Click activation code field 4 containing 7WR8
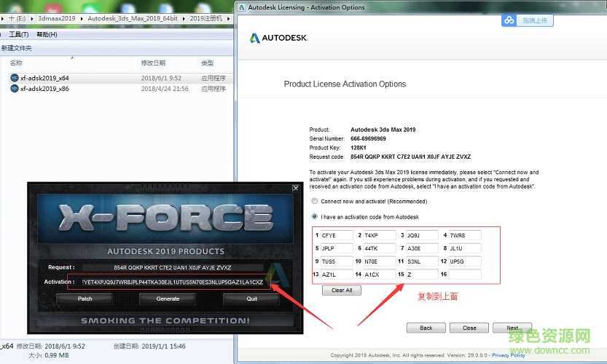Screen dimensions: 607x364 (x=465, y=235)
